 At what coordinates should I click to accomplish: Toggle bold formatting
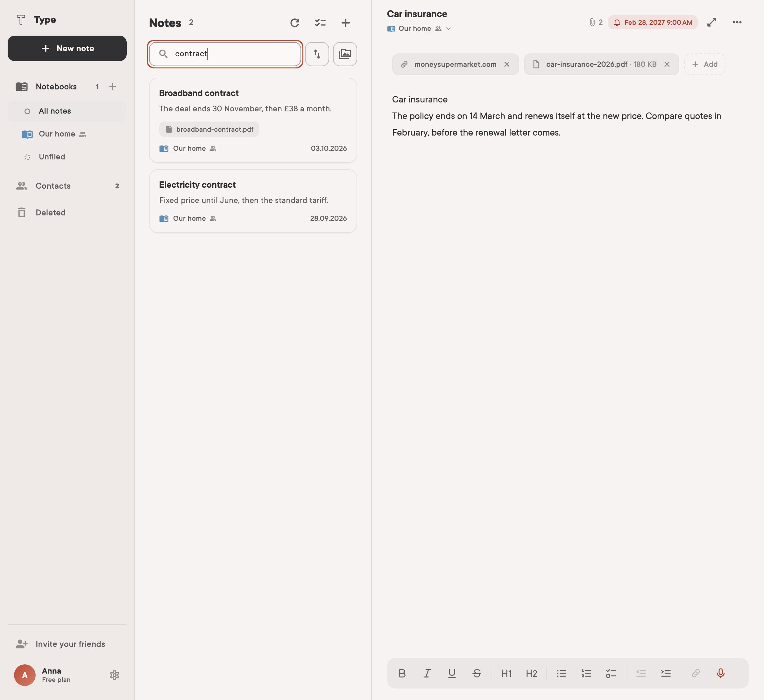point(402,673)
